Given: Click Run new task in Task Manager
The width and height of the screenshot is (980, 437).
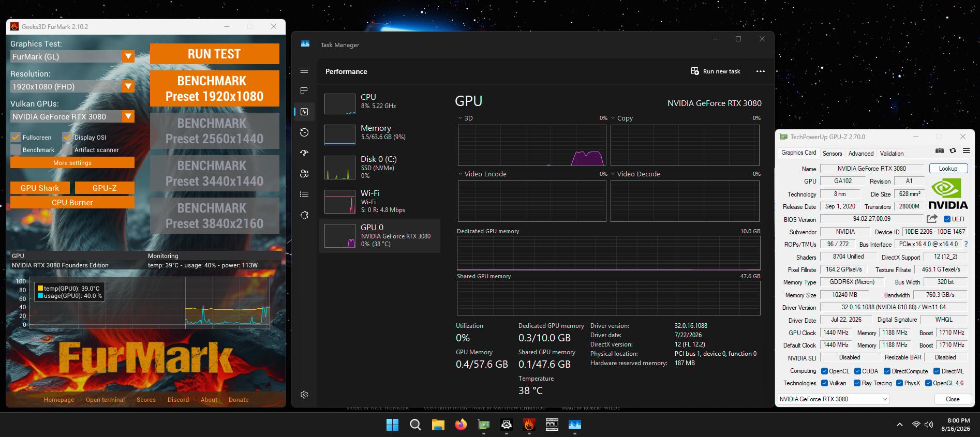Looking at the screenshot, I should 716,71.
